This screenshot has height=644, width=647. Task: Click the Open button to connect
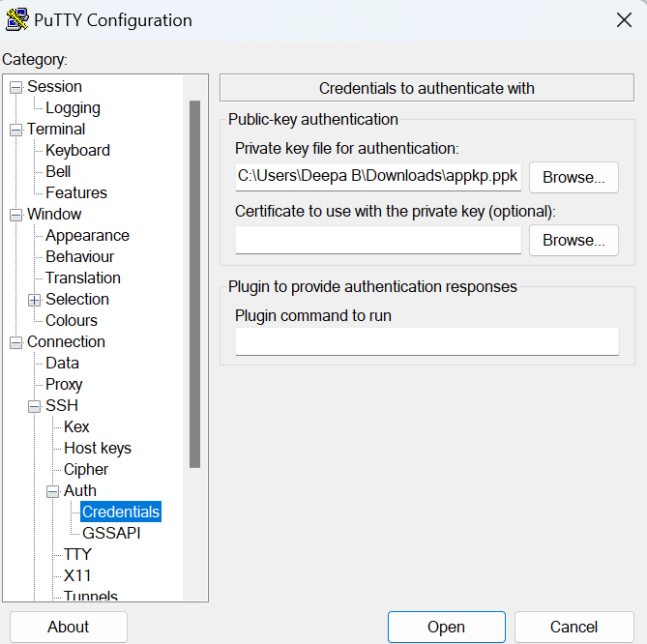446,628
